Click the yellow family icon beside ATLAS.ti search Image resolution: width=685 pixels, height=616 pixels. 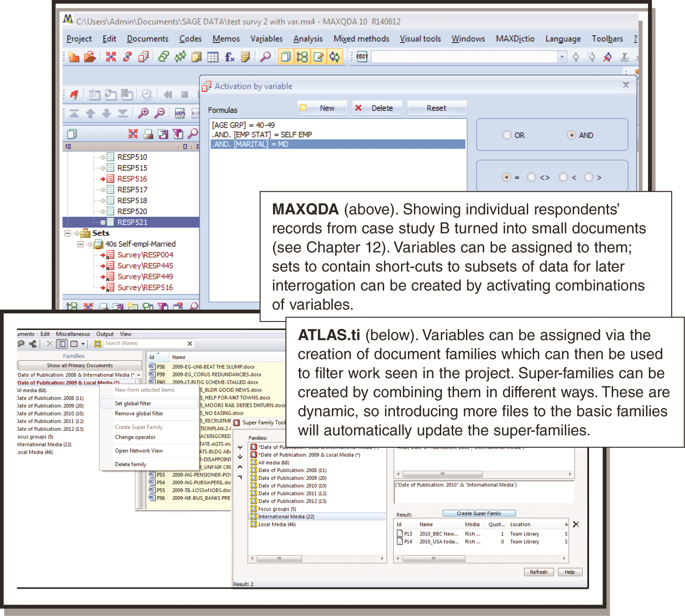97,344
